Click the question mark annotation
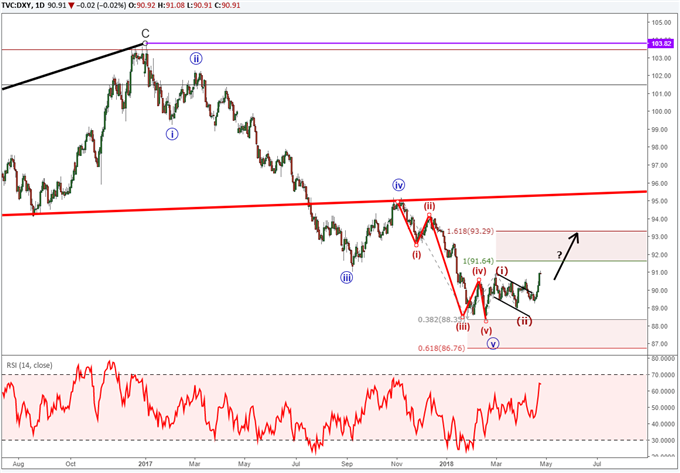The width and height of the screenshot is (680, 473). [560, 255]
